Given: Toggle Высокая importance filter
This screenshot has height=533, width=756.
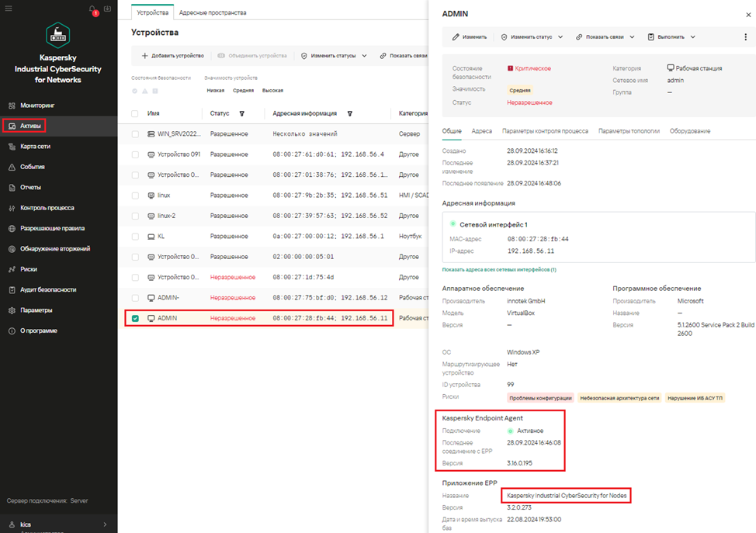Looking at the screenshot, I should point(272,91).
